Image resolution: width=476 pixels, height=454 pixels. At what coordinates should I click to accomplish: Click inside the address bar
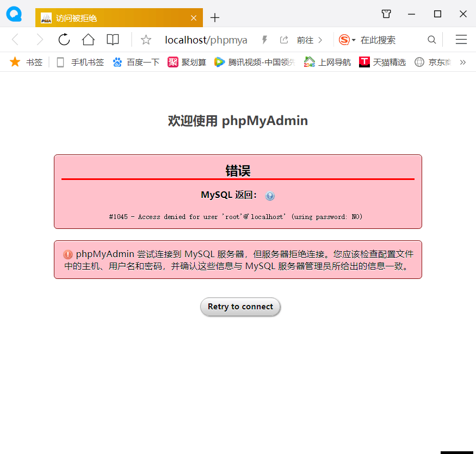pos(207,39)
